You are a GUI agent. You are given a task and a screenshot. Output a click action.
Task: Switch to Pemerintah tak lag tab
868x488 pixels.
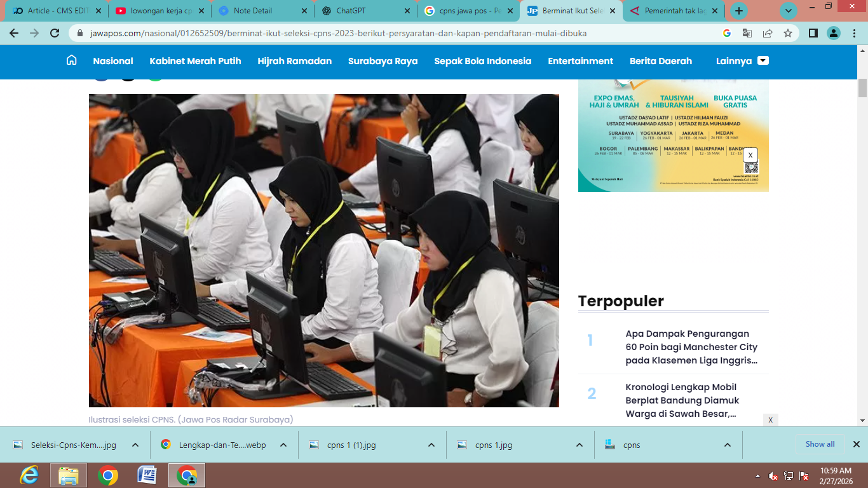(675, 11)
